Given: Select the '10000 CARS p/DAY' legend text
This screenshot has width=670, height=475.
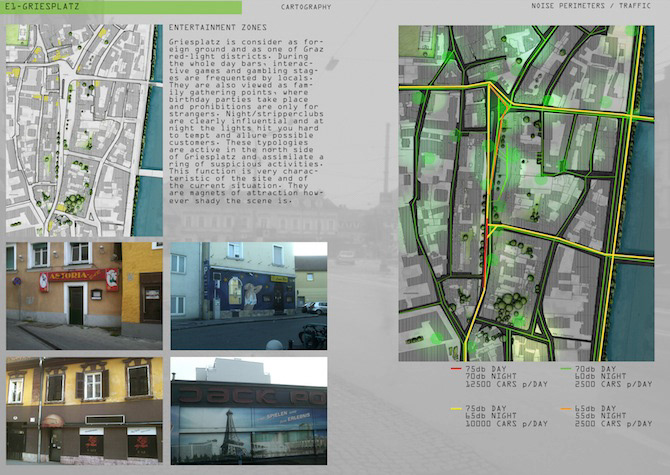Looking at the screenshot, I should point(507,424).
